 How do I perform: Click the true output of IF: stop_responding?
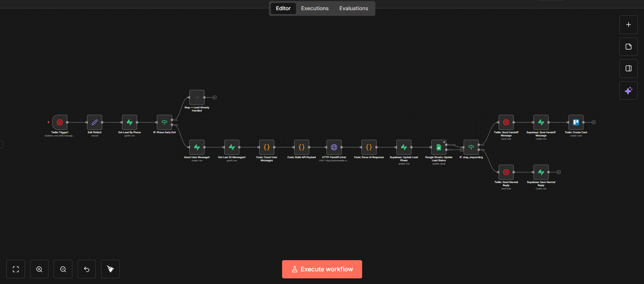click(x=479, y=145)
